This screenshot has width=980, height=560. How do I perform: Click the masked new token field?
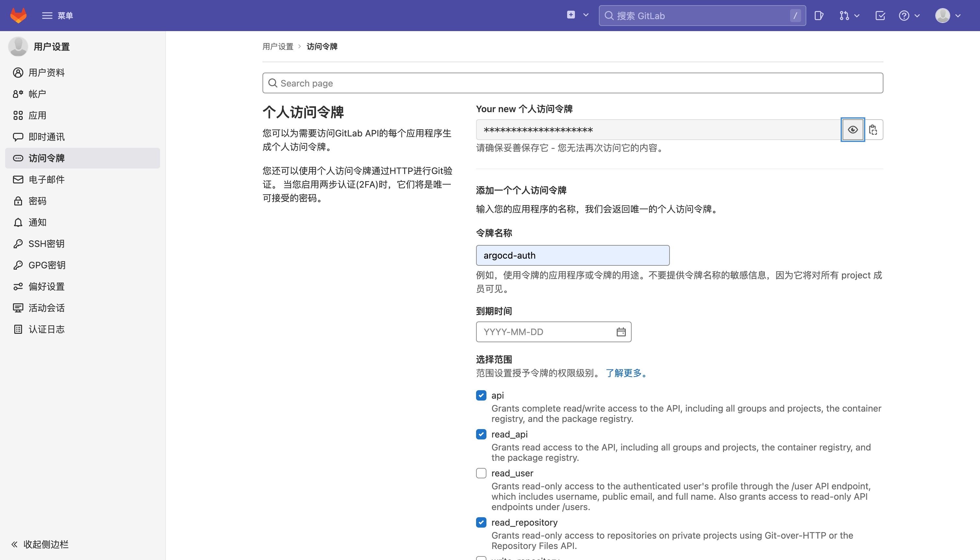click(659, 130)
